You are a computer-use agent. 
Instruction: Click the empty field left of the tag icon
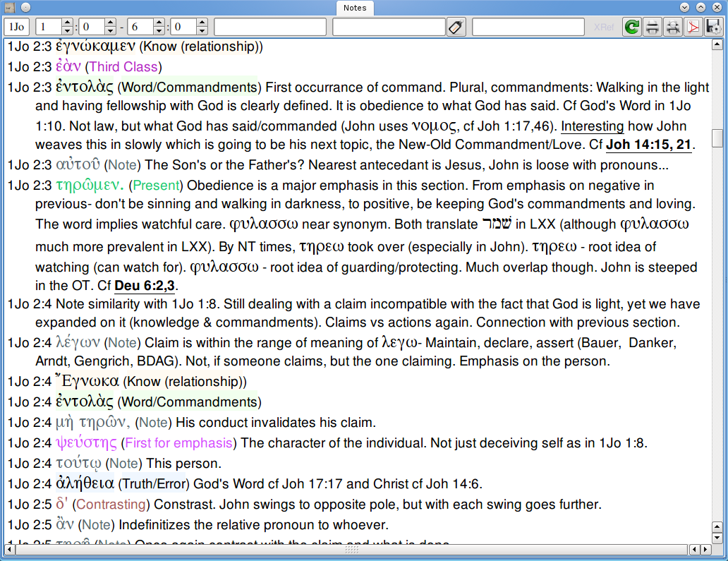(389, 27)
